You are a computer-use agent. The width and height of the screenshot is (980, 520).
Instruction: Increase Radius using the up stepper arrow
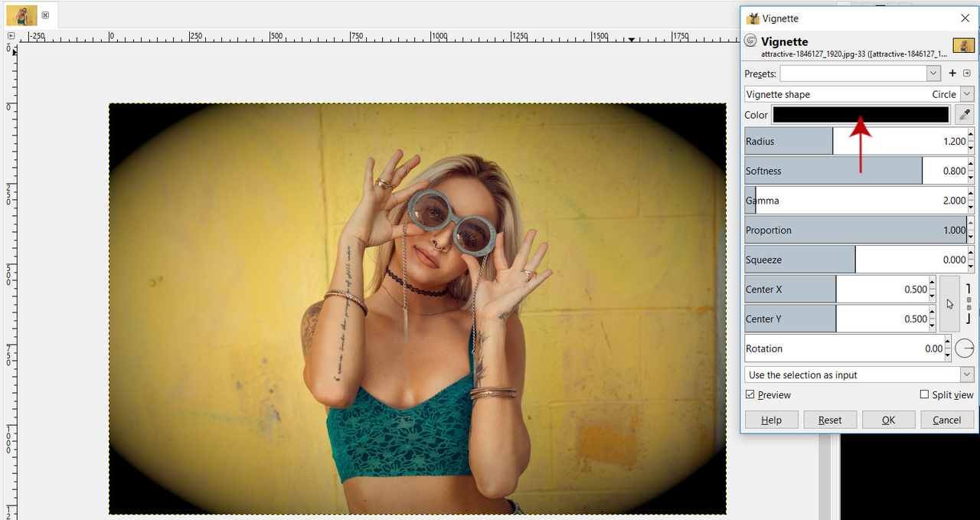pos(971,135)
